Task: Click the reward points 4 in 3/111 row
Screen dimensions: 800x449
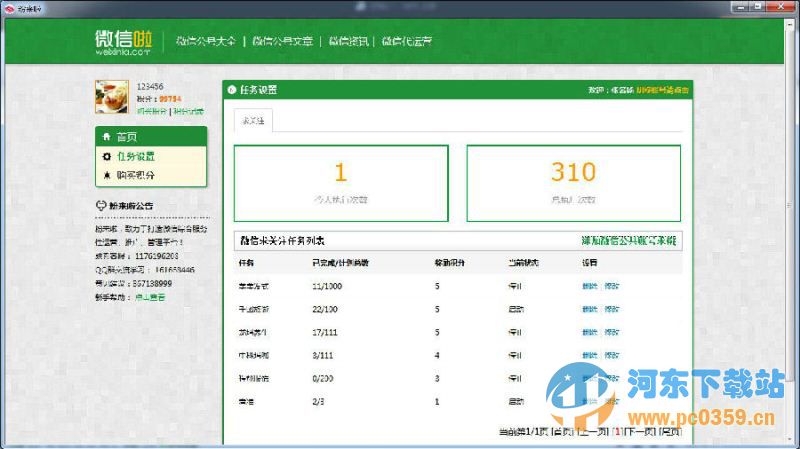Action: pyautogui.click(x=437, y=355)
